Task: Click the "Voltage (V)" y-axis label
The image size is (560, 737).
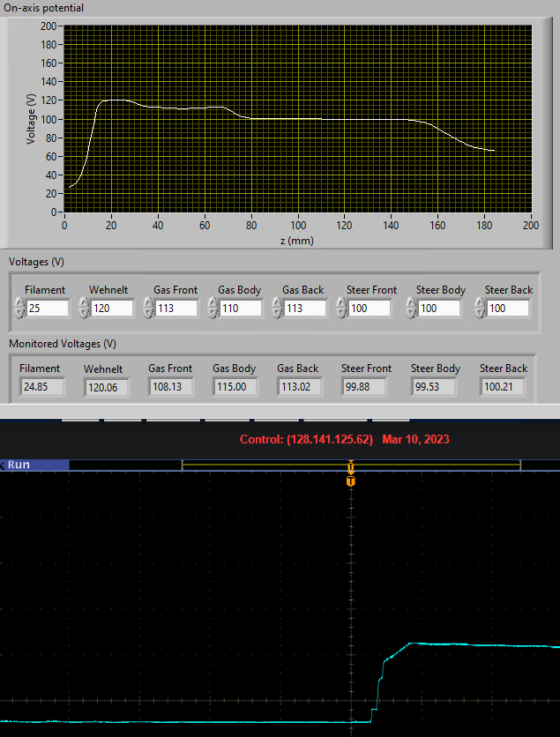Action: (31, 119)
